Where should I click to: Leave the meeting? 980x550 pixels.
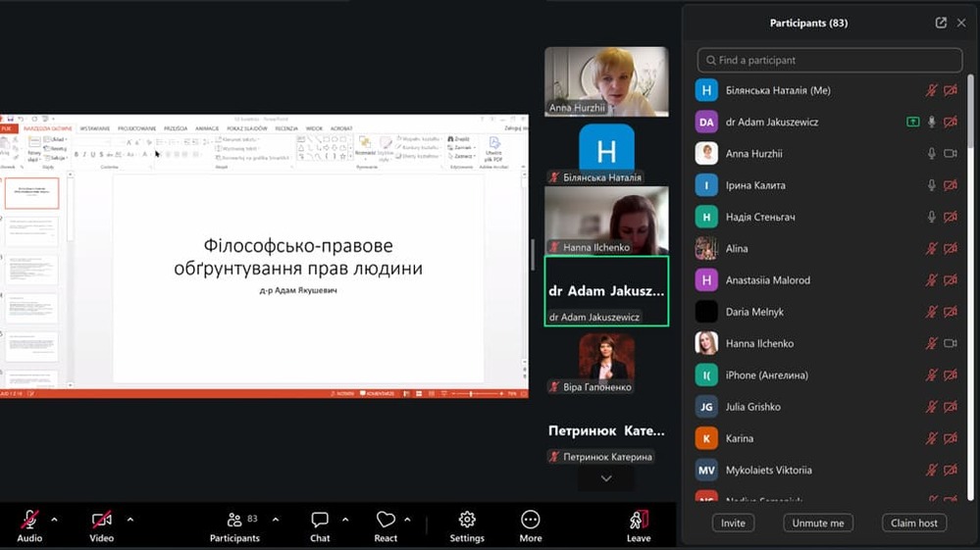(x=639, y=520)
